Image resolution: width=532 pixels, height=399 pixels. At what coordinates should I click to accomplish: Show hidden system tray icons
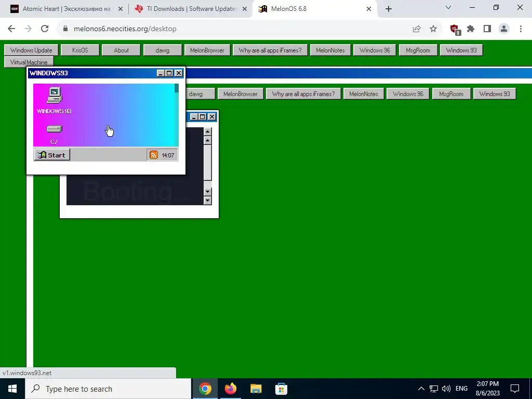(x=421, y=389)
